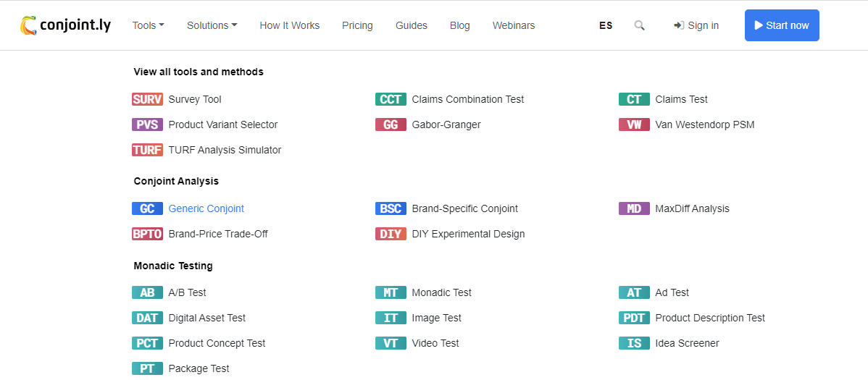Collapse the Tools dropdown menu
Viewport: 868px width, 380px height.
pyautogui.click(x=149, y=25)
